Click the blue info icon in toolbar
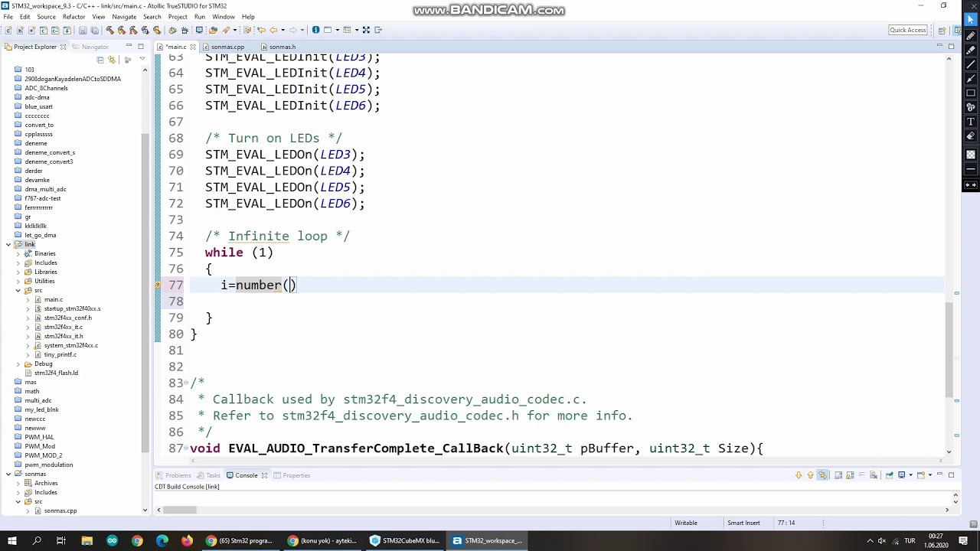980x551 pixels. click(x=315, y=30)
